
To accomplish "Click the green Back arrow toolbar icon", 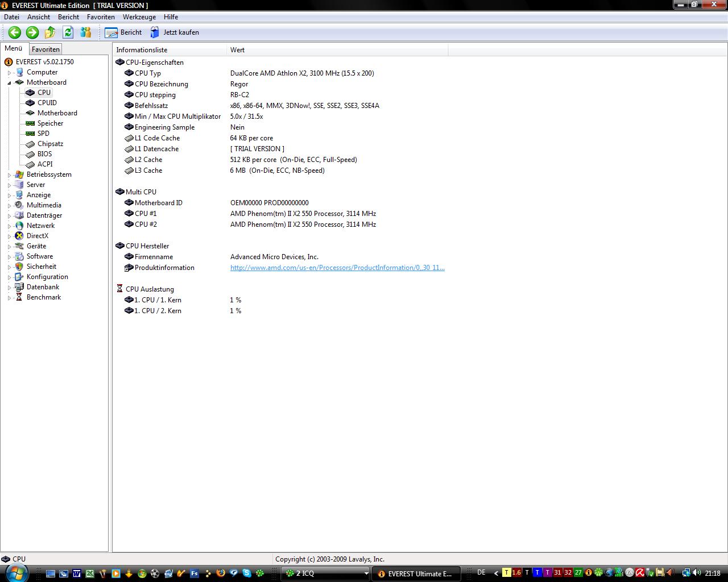I will point(15,32).
